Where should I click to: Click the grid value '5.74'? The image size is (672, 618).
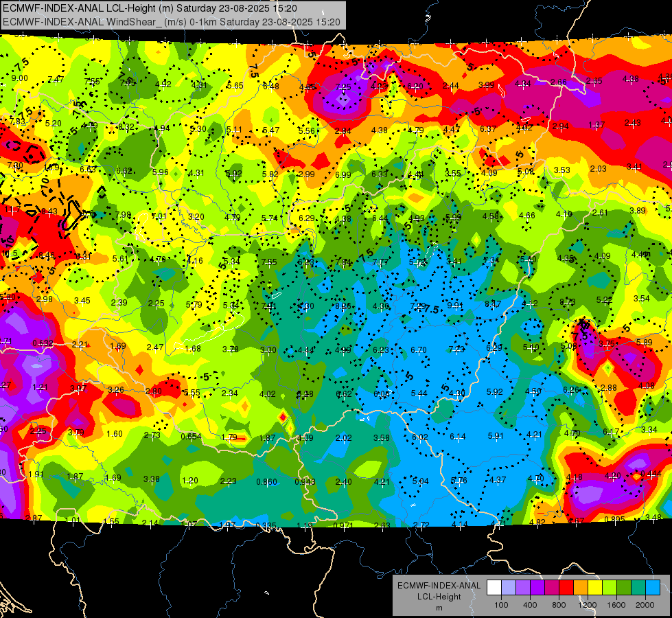(270, 218)
